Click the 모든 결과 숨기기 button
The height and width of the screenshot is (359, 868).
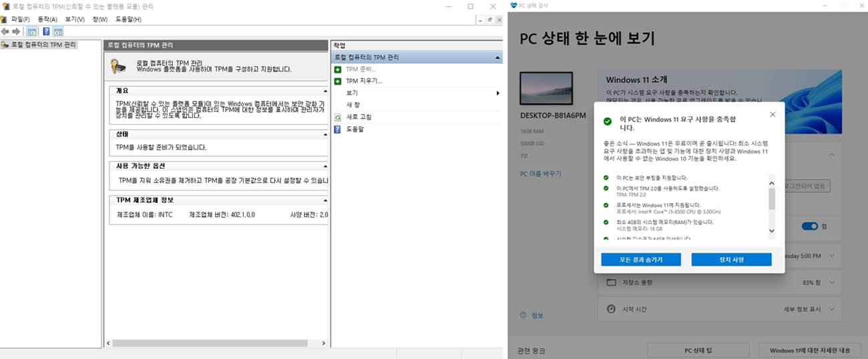[x=641, y=260]
